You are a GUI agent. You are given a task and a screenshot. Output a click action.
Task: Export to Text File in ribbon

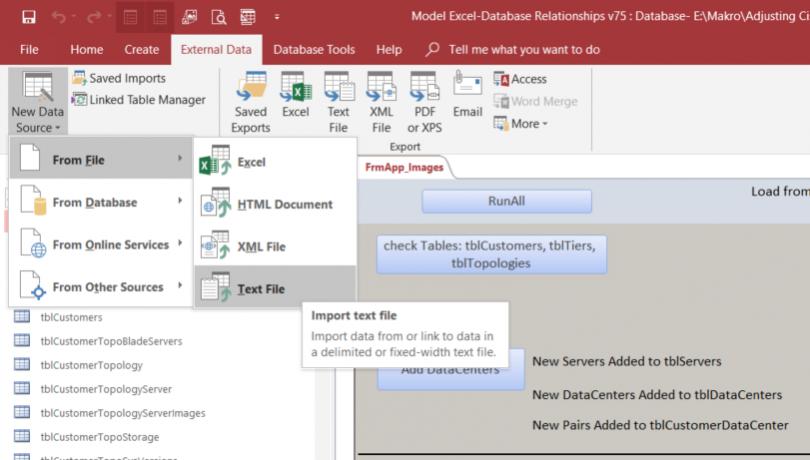[x=338, y=102]
